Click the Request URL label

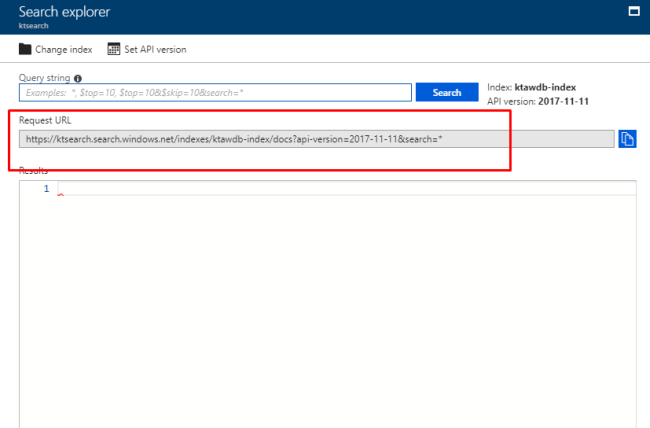tap(45, 120)
